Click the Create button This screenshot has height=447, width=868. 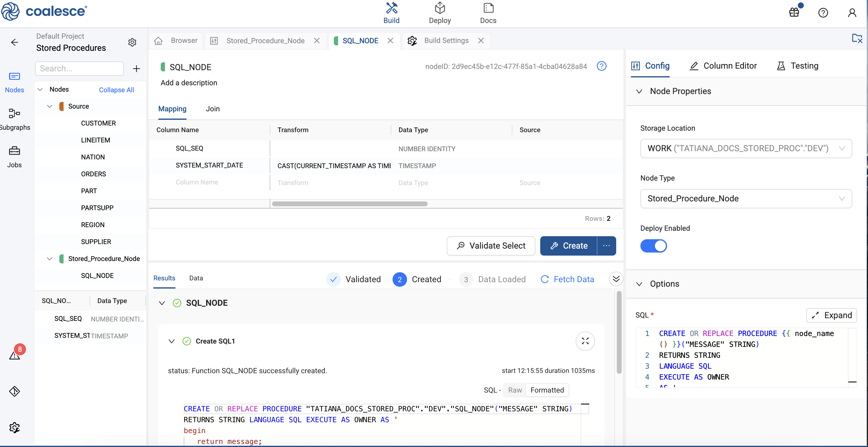click(568, 246)
